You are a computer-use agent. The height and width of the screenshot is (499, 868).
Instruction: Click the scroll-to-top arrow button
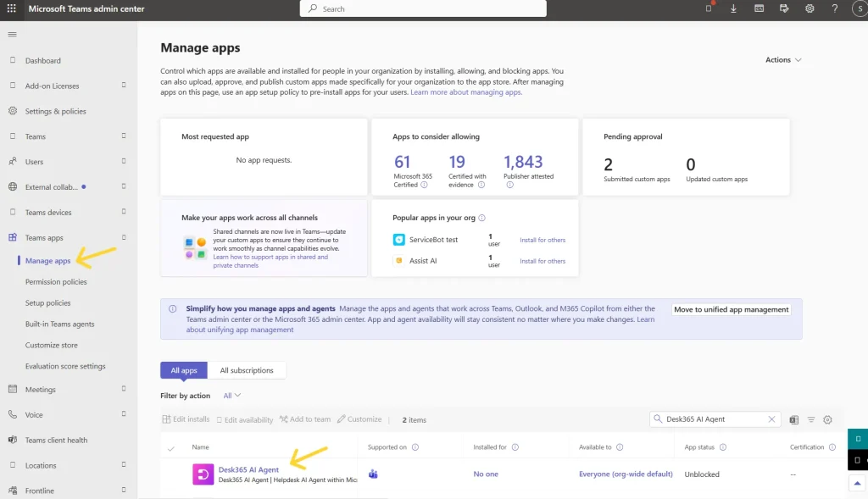857,484
